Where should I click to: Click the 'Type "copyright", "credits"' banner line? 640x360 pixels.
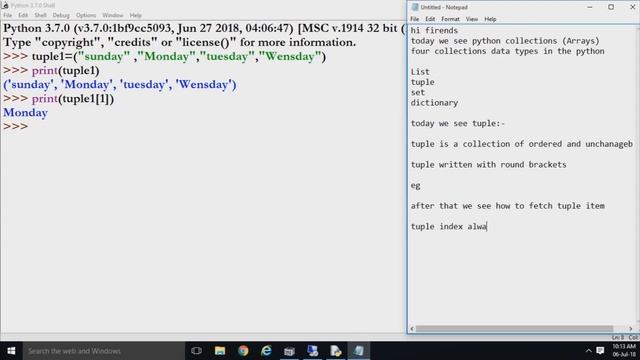click(180, 42)
